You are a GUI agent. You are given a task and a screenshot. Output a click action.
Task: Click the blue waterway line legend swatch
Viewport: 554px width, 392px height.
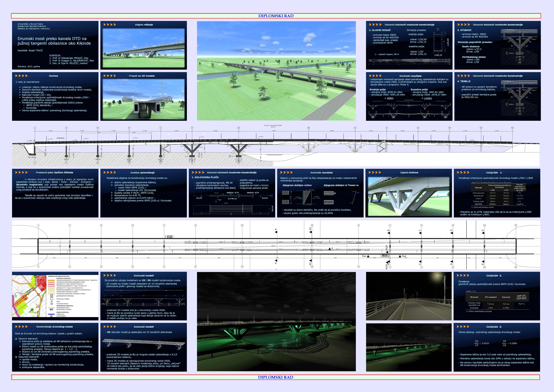[x=51, y=314]
